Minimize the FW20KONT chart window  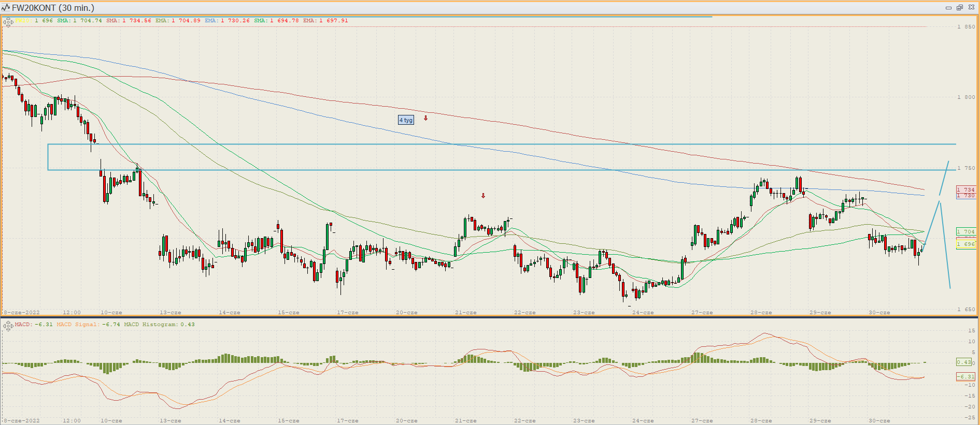click(x=948, y=8)
